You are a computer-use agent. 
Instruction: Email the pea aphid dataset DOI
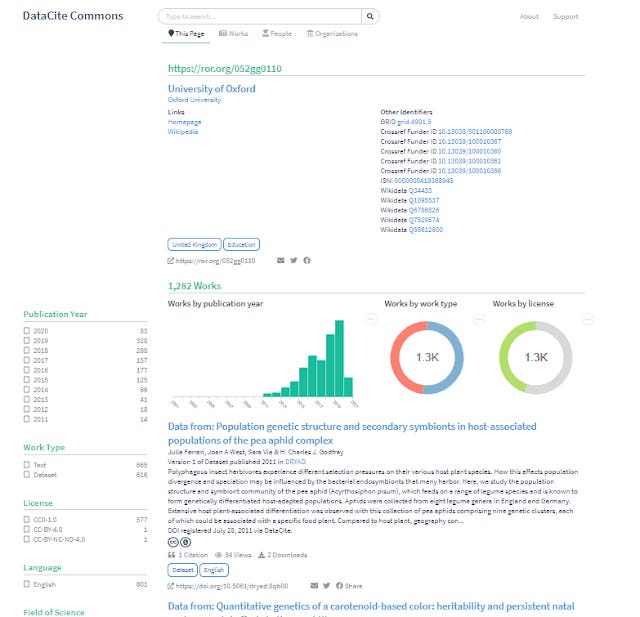(x=314, y=586)
